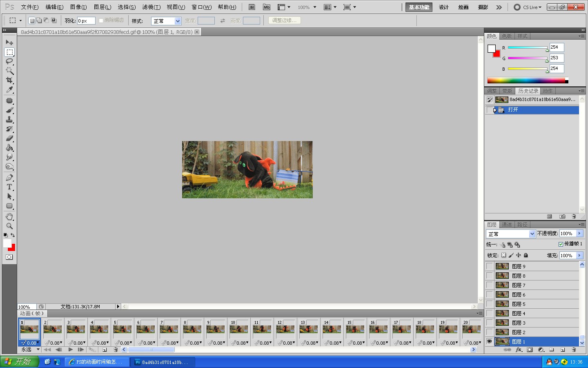
Task: Click the foreground color swatch in color panel
Action: click(x=492, y=49)
